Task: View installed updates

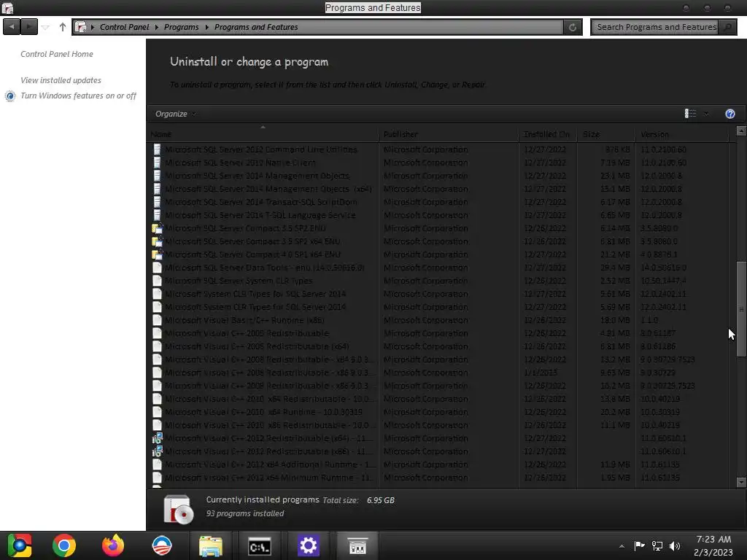Action: (61, 80)
